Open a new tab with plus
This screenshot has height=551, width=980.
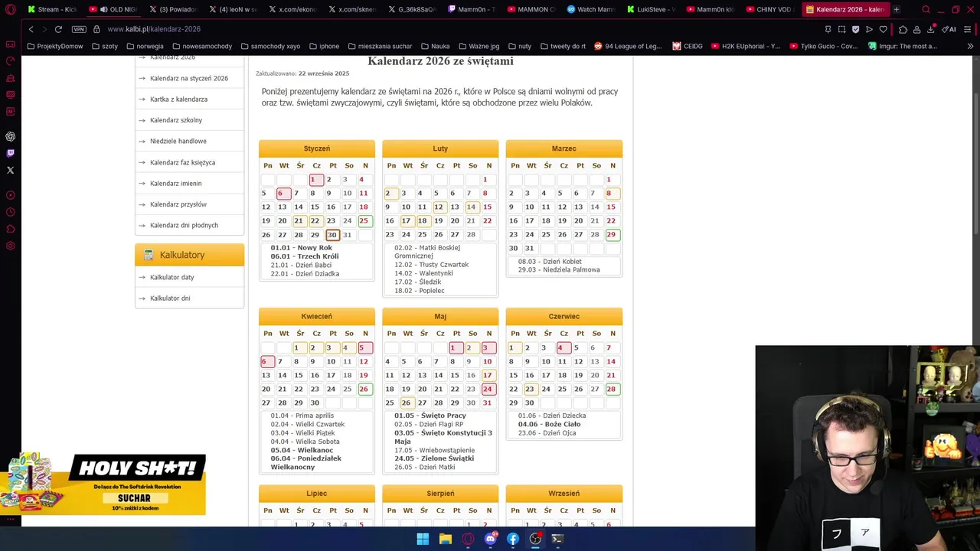(896, 9)
